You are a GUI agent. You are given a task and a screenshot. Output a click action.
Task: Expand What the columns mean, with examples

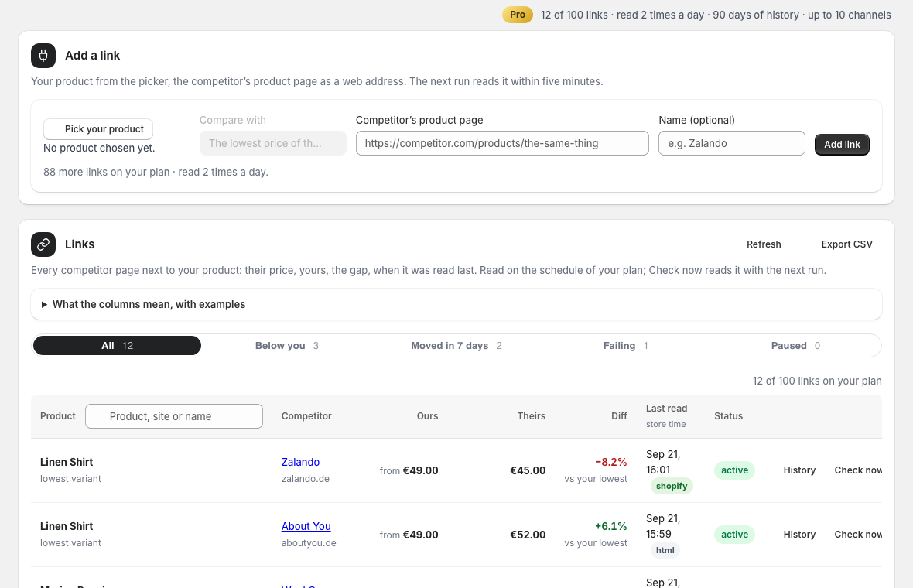(456, 305)
